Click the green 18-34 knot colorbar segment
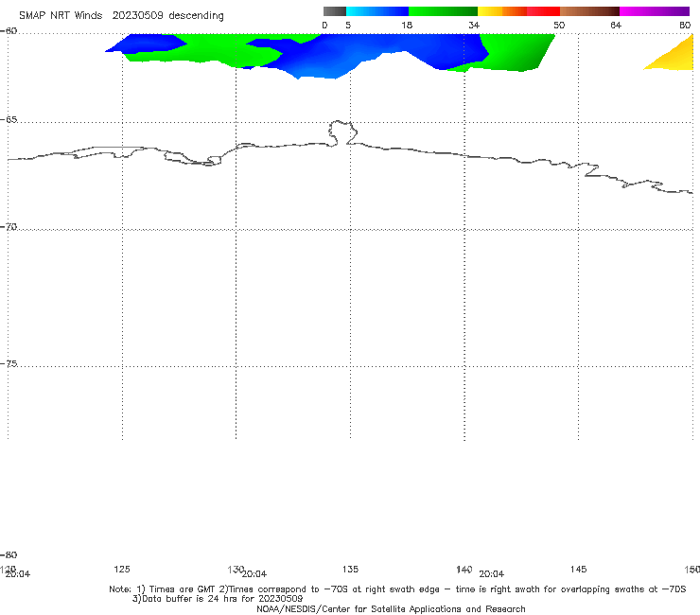The width and height of the screenshot is (700, 615). coord(443,11)
